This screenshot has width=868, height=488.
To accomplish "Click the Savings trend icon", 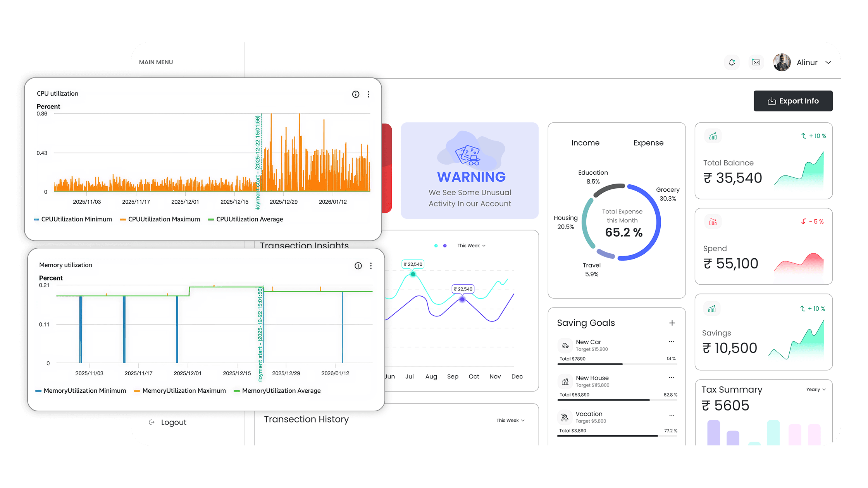I will point(712,308).
